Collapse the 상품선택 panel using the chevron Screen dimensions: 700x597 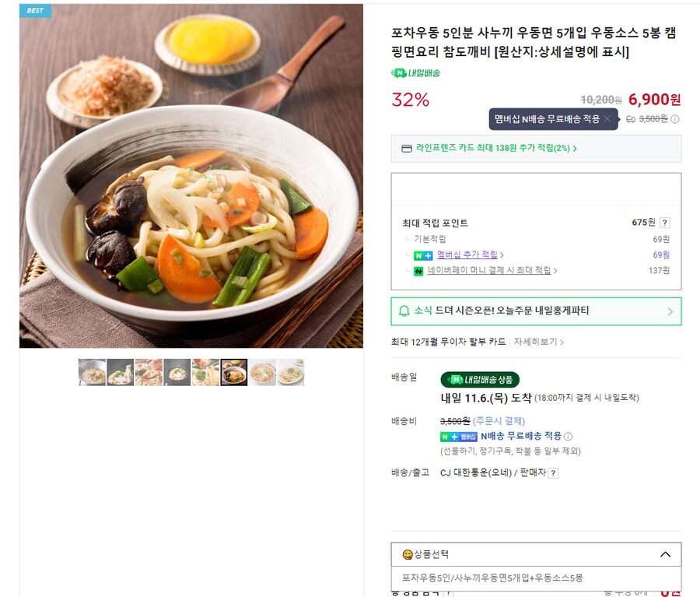pyautogui.click(x=665, y=554)
